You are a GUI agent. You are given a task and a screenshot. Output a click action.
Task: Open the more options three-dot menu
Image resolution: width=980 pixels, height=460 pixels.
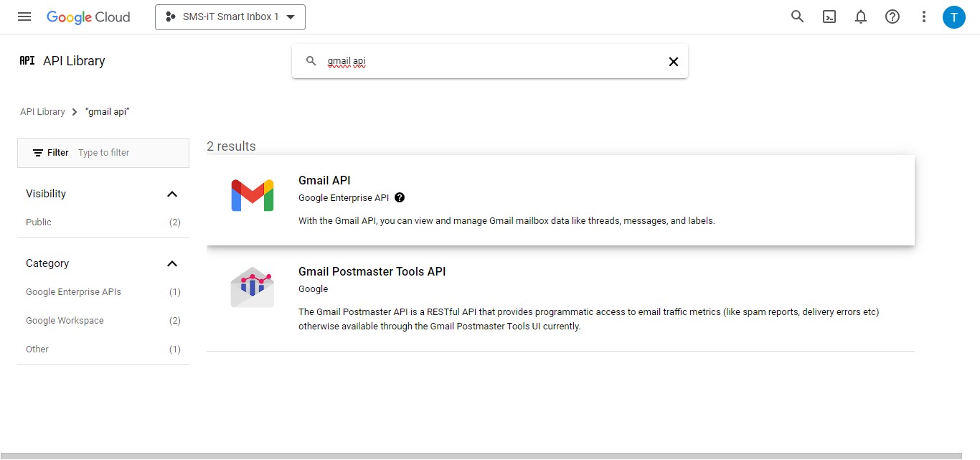coord(923,17)
